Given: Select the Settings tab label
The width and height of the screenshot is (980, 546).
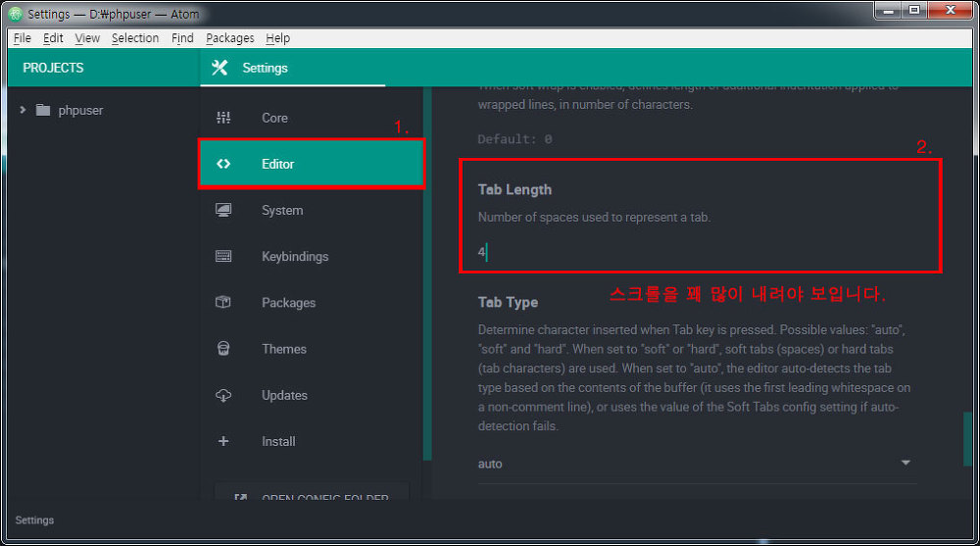Looking at the screenshot, I should [265, 68].
